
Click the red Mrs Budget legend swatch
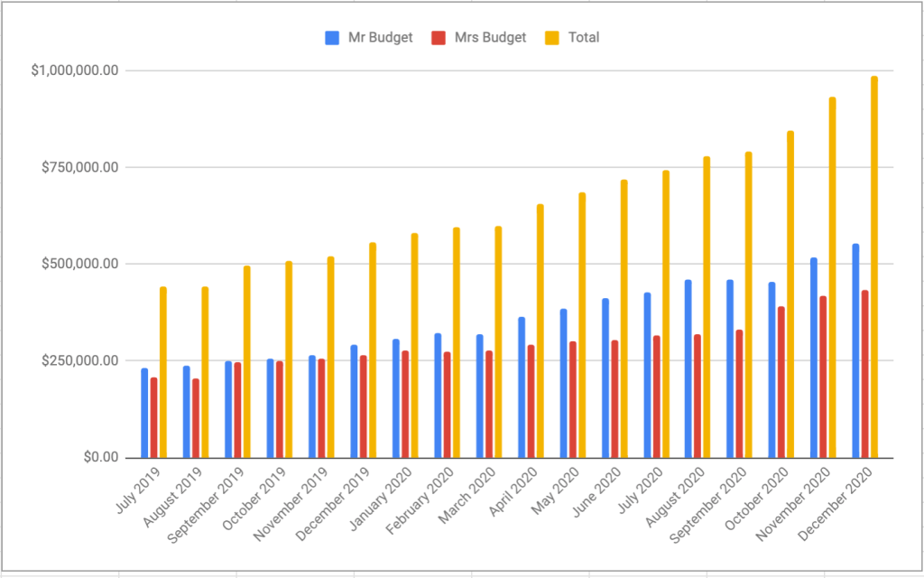(438, 38)
